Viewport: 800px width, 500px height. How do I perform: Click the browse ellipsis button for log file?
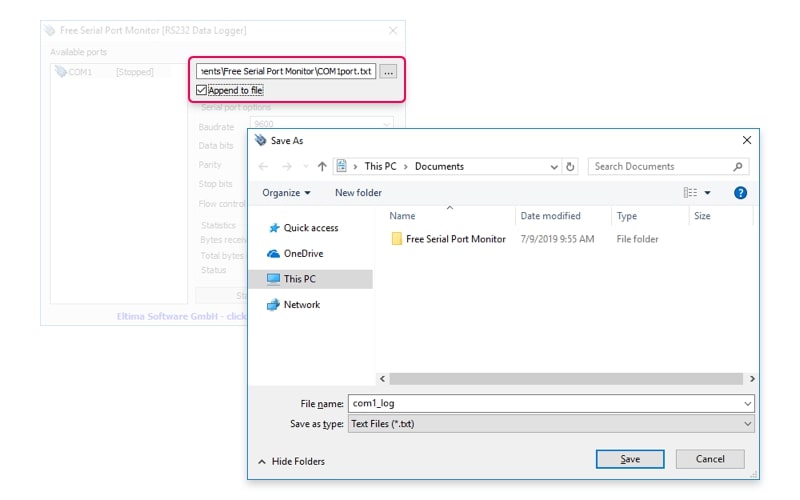click(388, 71)
